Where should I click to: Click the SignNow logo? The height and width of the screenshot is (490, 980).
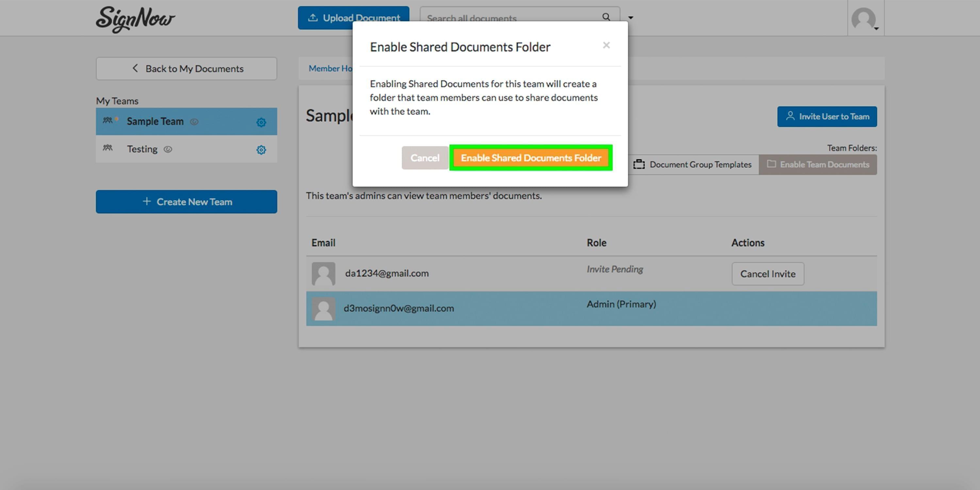(x=135, y=19)
